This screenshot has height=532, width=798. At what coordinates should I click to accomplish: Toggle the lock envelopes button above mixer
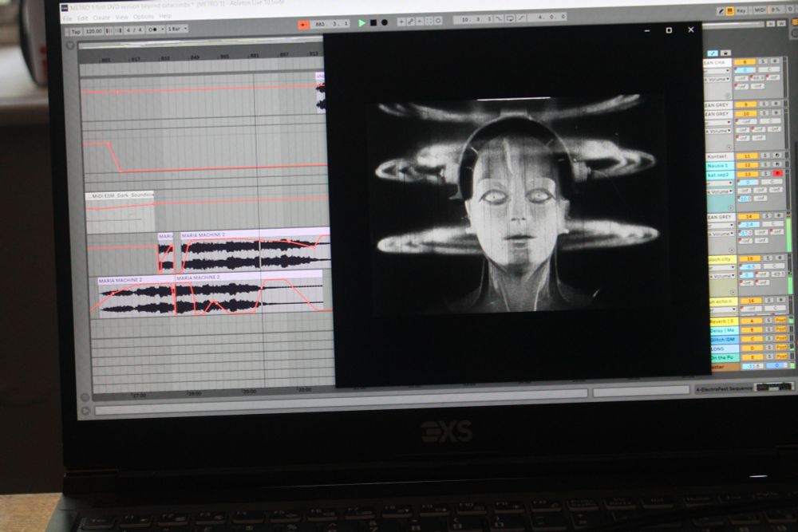coord(725,53)
